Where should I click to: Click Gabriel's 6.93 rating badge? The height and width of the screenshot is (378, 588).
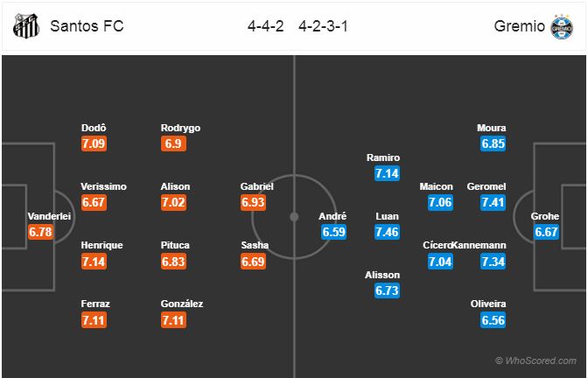point(255,202)
